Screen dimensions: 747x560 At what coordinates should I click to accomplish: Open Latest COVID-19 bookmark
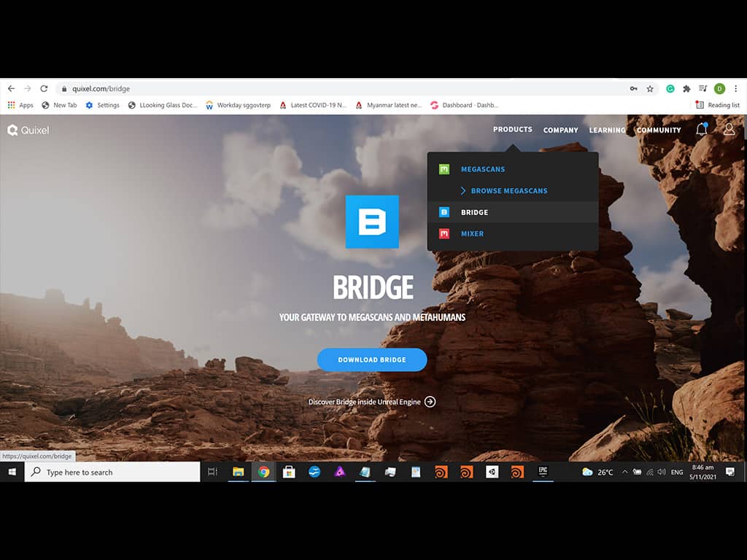[x=313, y=105]
